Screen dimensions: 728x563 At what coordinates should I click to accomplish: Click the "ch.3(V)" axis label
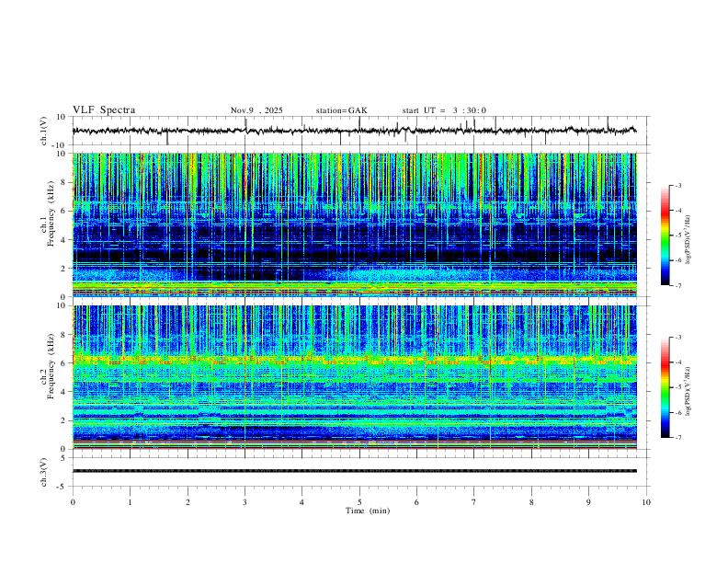(44, 472)
